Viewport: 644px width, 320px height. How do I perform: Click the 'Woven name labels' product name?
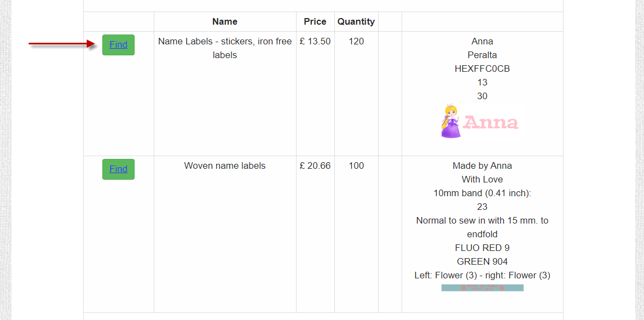tap(225, 166)
